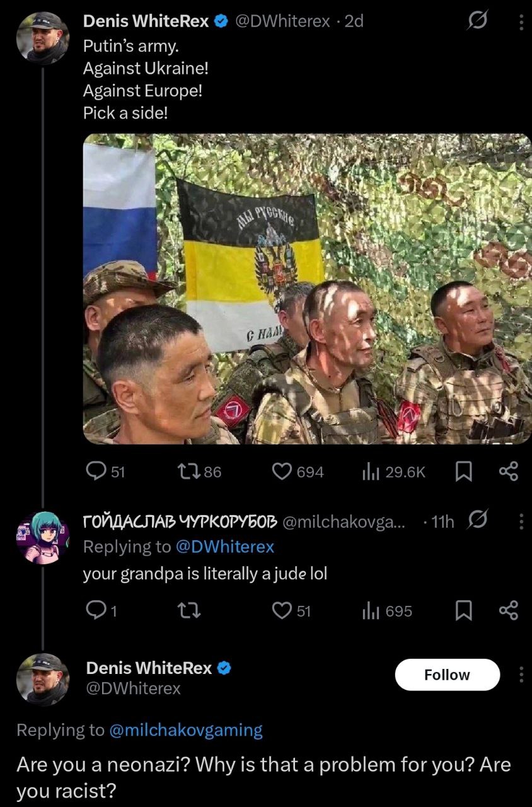The width and height of the screenshot is (532, 807).
Task: Bookmark the top Denis WhiteRex tweet
Action: (463, 472)
